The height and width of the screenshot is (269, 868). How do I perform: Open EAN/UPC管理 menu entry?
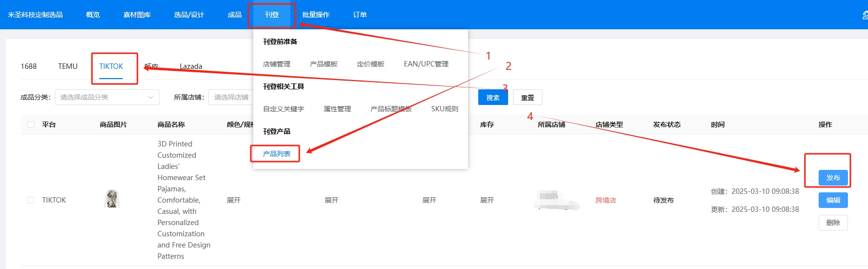pyautogui.click(x=426, y=64)
